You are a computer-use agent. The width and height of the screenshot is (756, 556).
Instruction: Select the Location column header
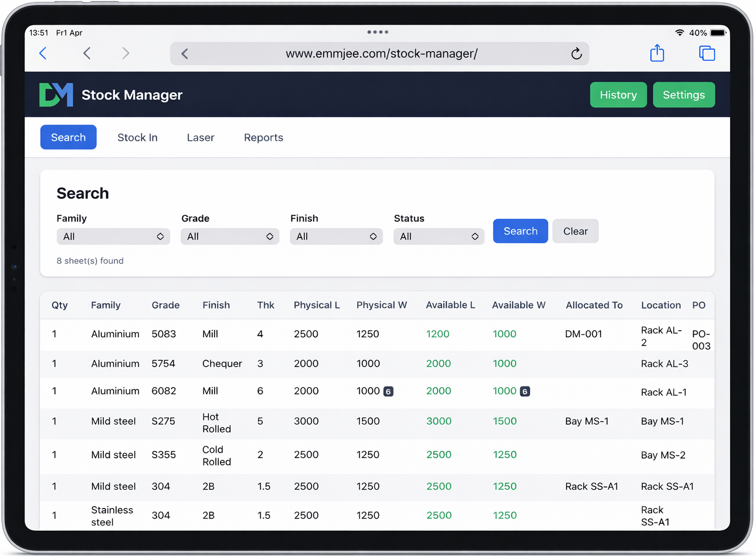pos(661,305)
